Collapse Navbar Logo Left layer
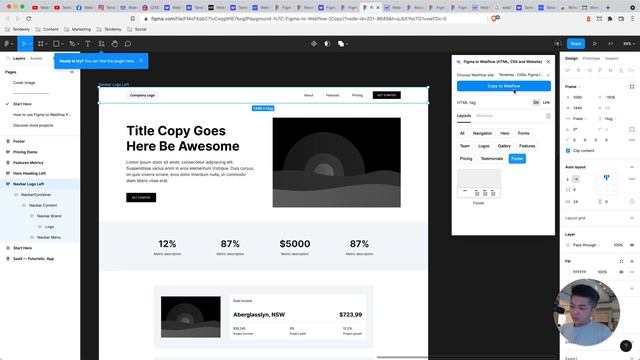Screen dimensions: 640x360 pos(8,184)
